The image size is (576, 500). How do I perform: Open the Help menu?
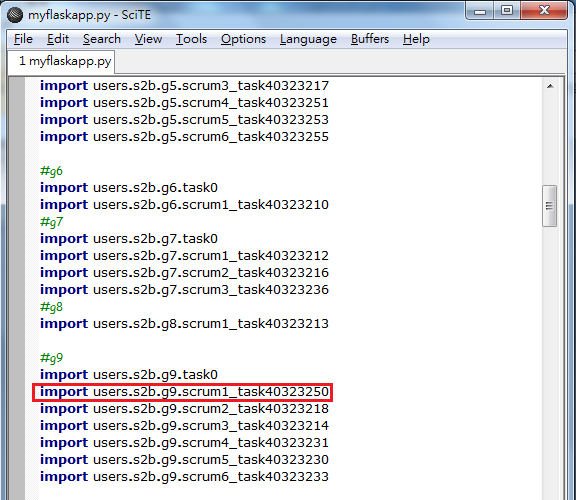tap(416, 39)
